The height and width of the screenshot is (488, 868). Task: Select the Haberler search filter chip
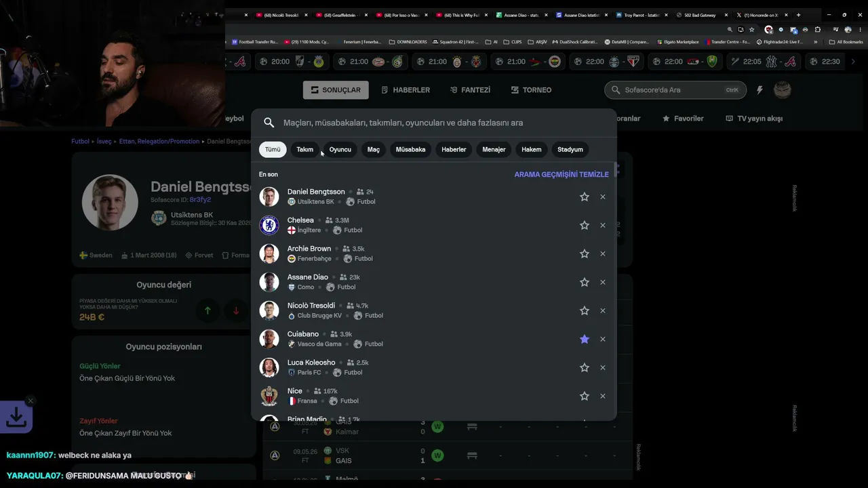[454, 149]
